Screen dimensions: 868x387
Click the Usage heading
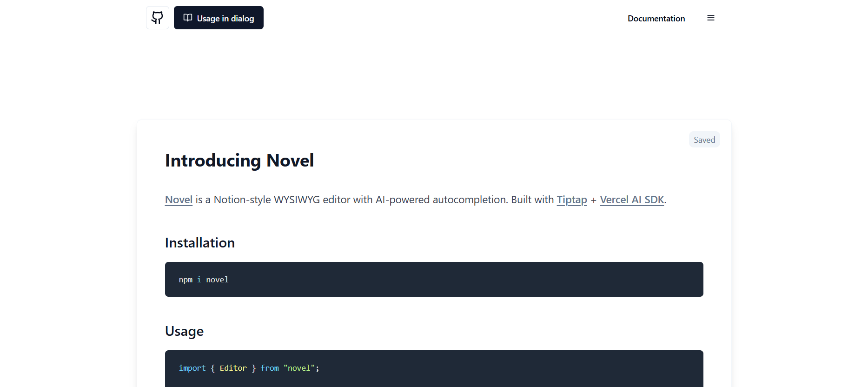pos(184,331)
